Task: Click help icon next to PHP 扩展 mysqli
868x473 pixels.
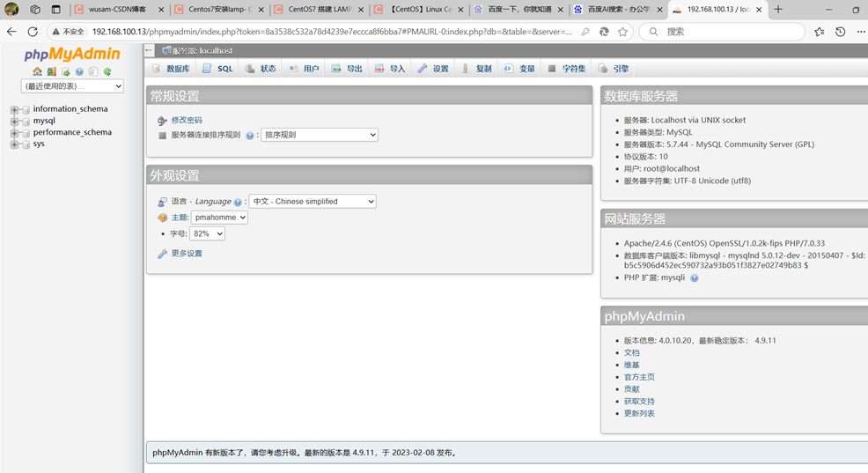Action: point(695,278)
